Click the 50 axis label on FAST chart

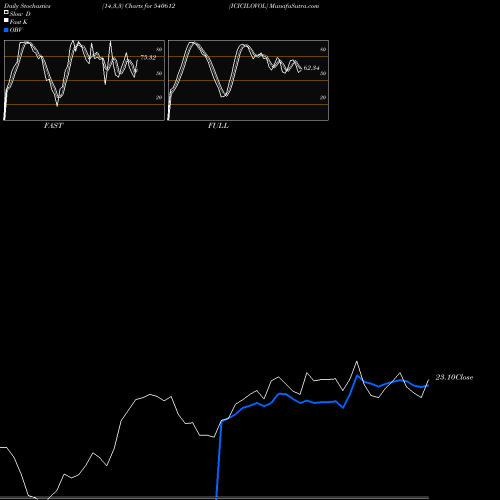tap(159, 73)
